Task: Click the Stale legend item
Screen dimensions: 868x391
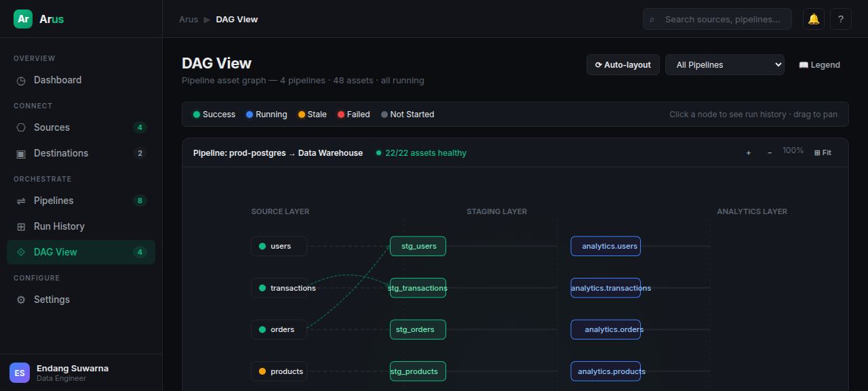Action: [313, 115]
